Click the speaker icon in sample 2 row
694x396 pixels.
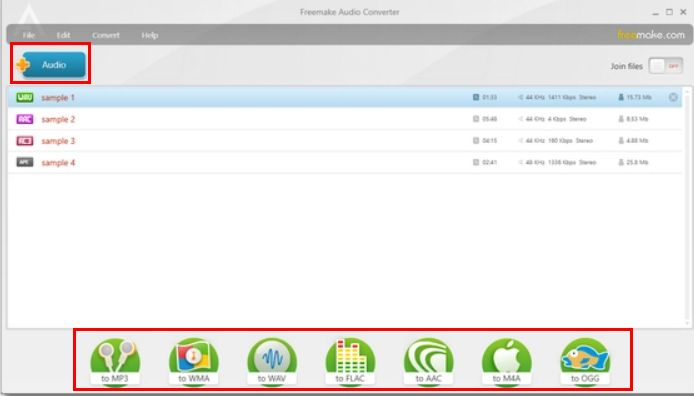(x=520, y=119)
